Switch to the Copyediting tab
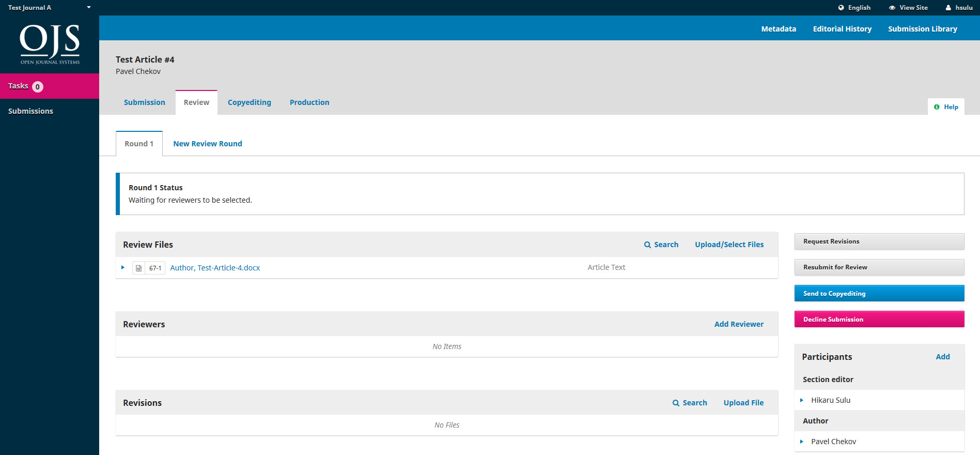The width and height of the screenshot is (980, 455). [x=249, y=102]
